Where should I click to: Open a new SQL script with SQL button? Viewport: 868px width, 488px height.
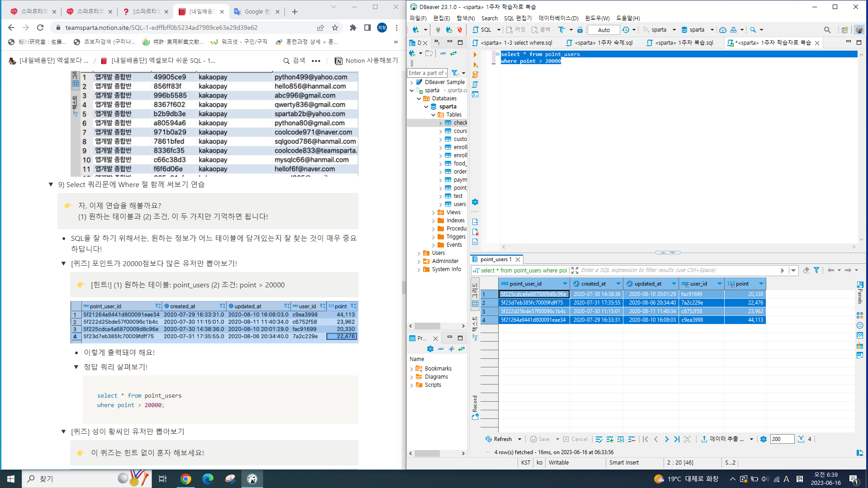pos(482,30)
